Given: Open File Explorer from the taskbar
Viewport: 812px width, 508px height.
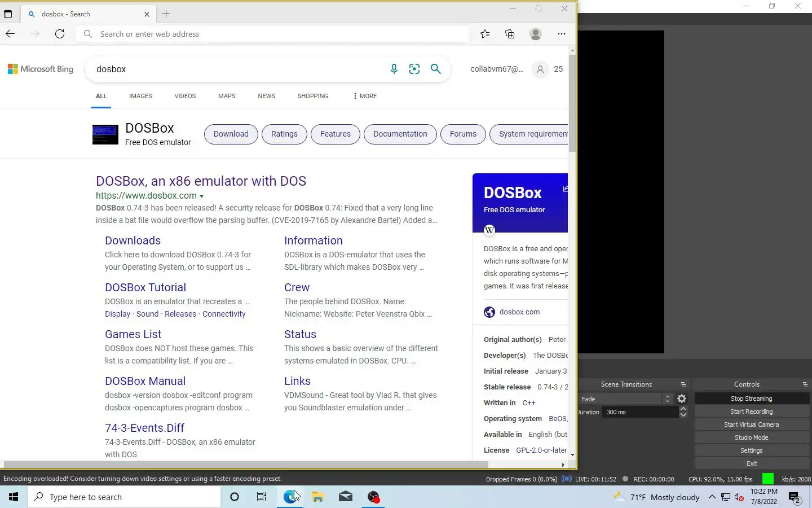Looking at the screenshot, I should click(x=317, y=497).
